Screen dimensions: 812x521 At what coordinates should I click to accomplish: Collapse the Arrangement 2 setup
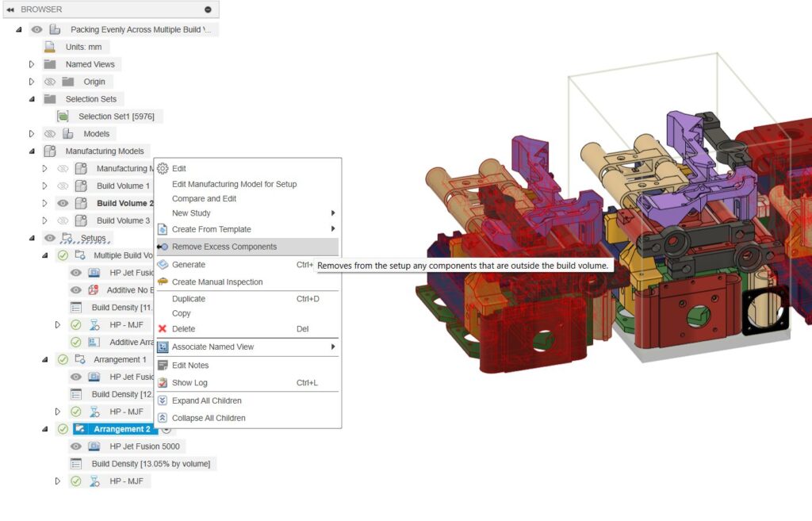(x=44, y=429)
